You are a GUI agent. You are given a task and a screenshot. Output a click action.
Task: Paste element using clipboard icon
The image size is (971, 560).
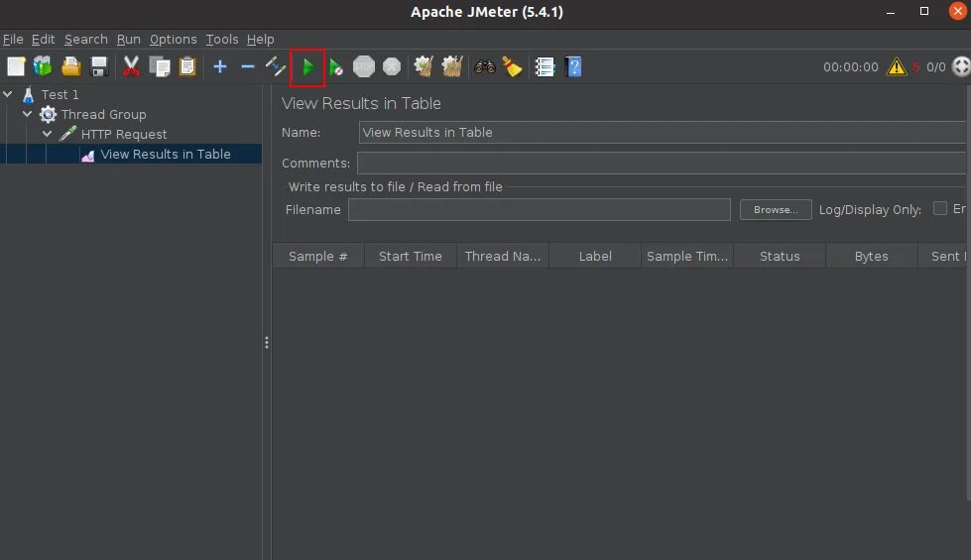pyautogui.click(x=187, y=66)
